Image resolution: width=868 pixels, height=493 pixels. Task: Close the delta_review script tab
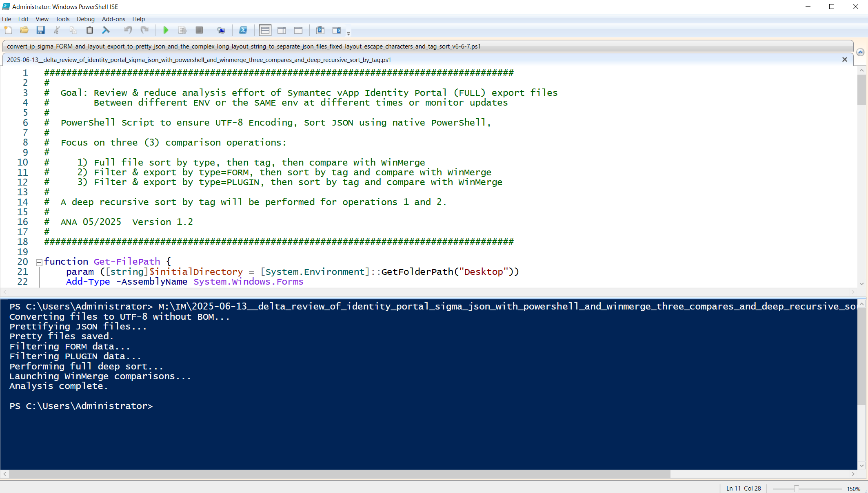pos(845,60)
